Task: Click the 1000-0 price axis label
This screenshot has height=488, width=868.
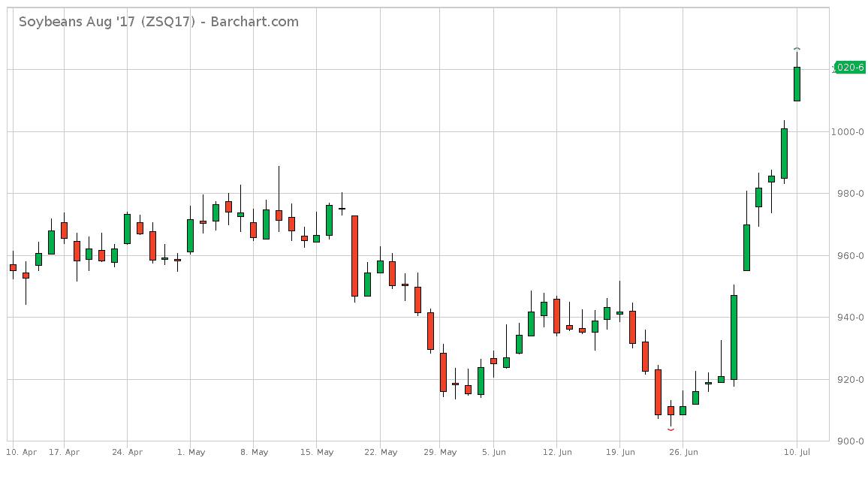Action: (851, 132)
